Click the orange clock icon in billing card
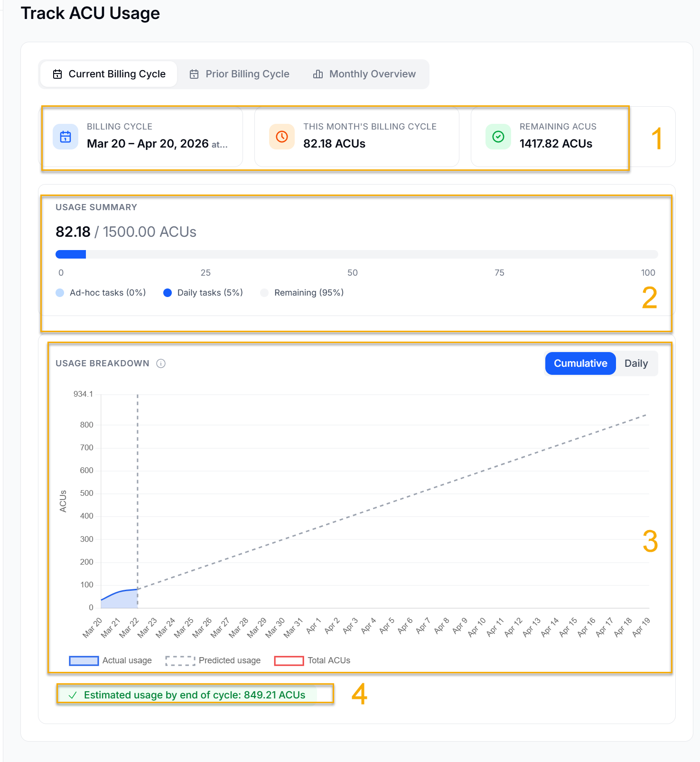The height and width of the screenshot is (762, 700). (282, 137)
